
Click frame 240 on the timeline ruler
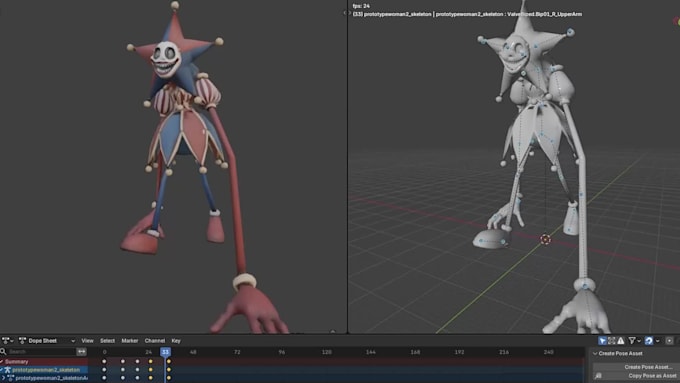(549, 352)
